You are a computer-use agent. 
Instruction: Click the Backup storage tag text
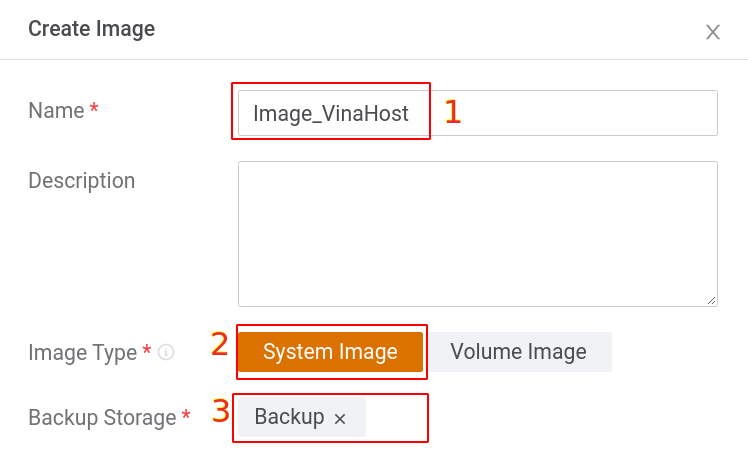289,417
